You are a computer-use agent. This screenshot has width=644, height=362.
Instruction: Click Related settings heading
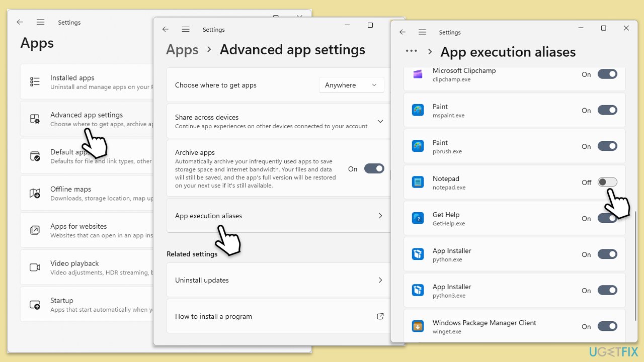tap(192, 254)
